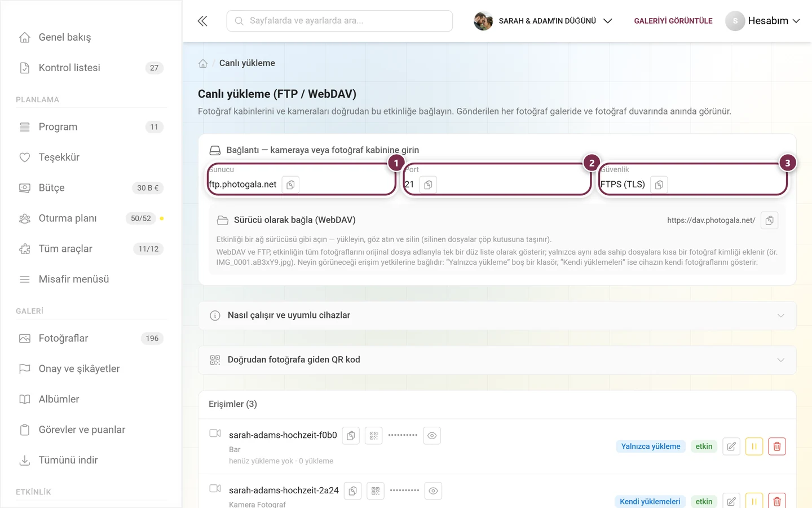
Task: Show QR code for sarah-adams-hochzeit-2a24
Action: pyautogui.click(x=376, y=491)
